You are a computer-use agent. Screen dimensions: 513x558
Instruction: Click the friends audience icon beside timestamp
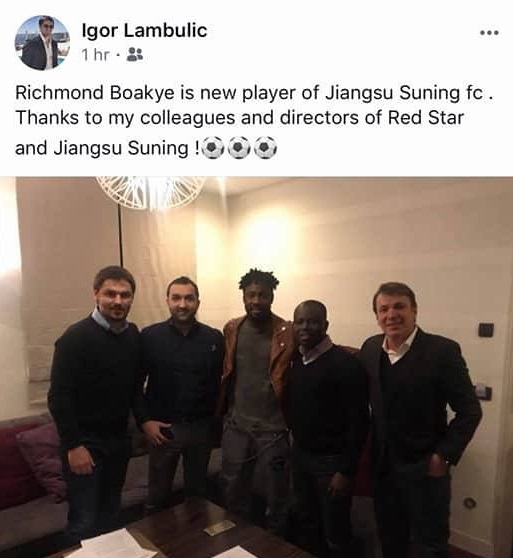click(135, 54)
